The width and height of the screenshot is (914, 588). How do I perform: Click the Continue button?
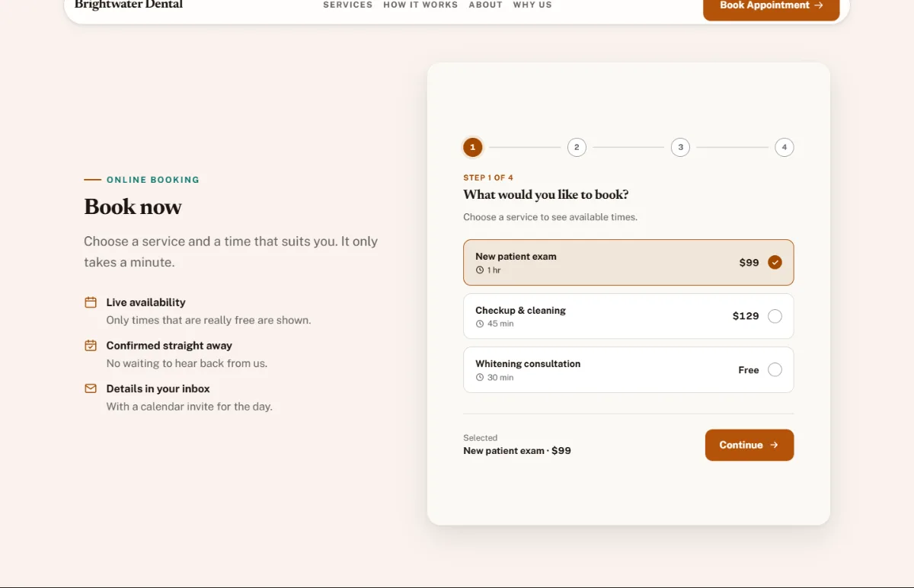click(x=749, y=445)
